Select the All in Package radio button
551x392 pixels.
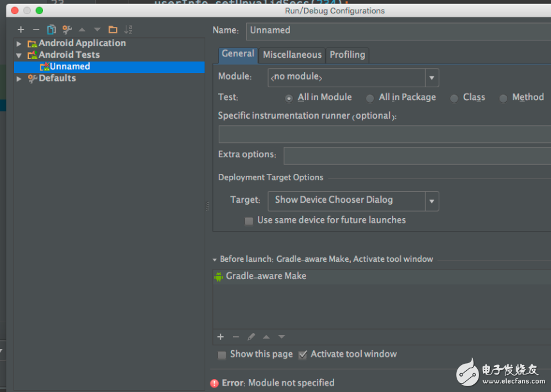pos(370,98)
